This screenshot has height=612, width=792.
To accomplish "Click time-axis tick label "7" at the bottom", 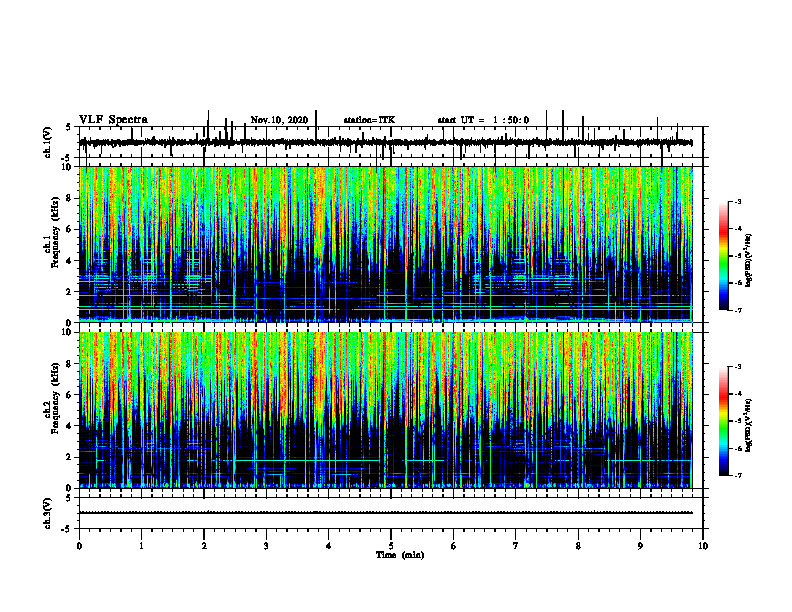I will coord(516,546).
